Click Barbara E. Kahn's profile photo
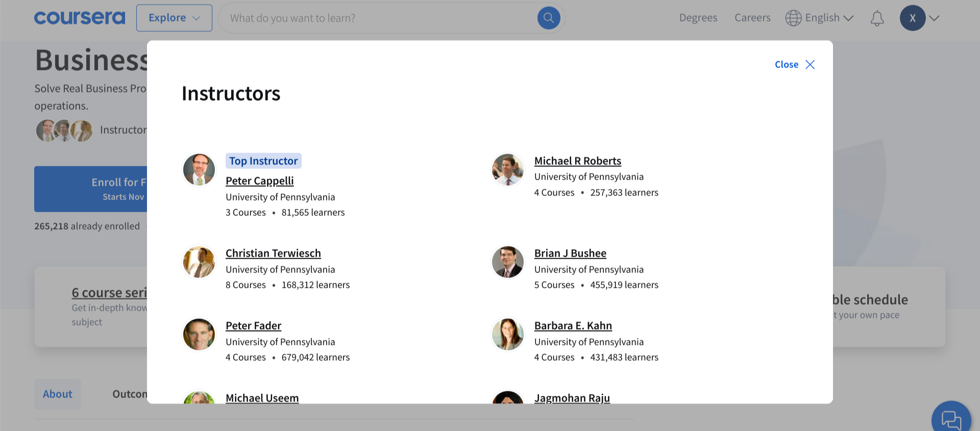 pos(507,335)
